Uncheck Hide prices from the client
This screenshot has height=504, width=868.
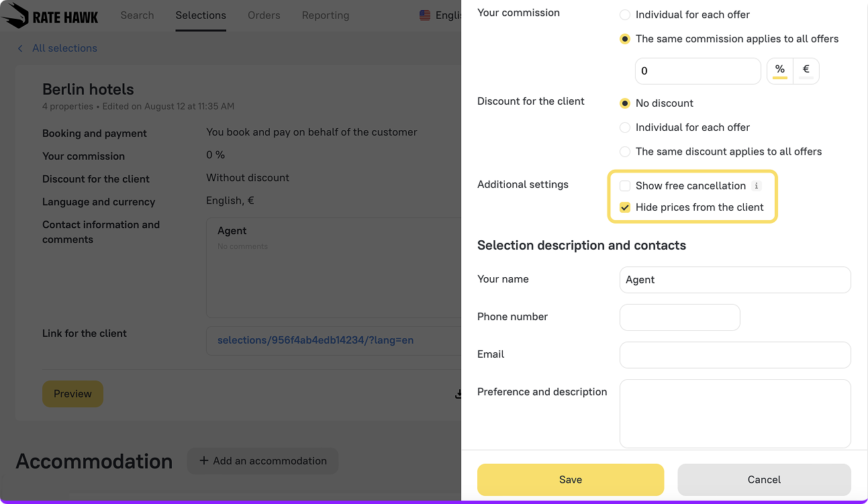pyautogui.click(x=625, y=207)
